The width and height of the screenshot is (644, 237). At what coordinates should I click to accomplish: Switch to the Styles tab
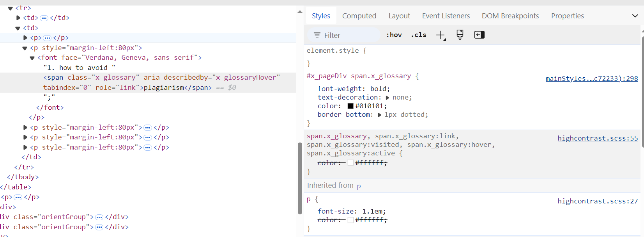tap(321, 16)
